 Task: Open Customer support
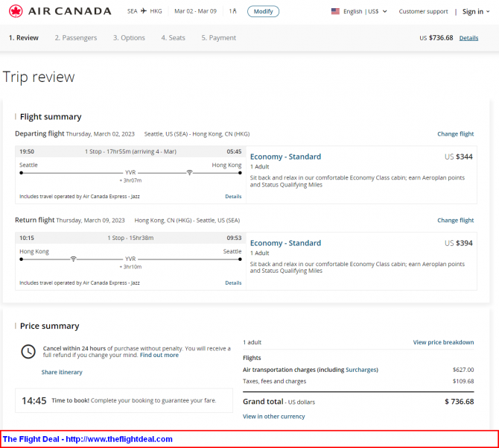[x=423, y=11]
